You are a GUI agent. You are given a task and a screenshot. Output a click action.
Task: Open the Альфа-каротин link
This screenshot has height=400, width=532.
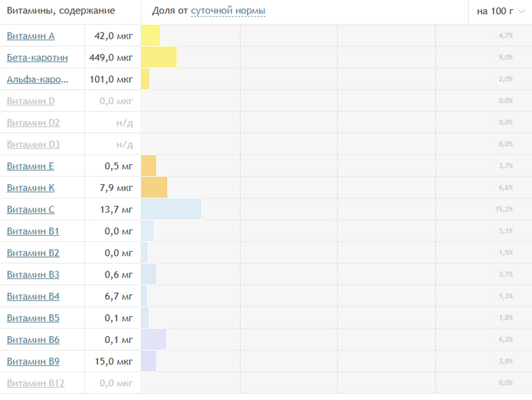38,79
